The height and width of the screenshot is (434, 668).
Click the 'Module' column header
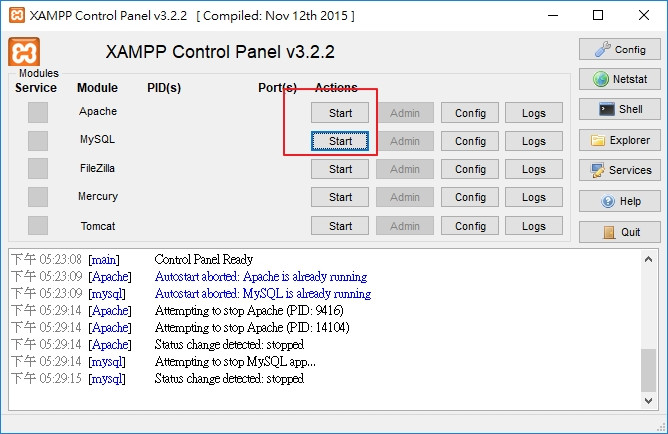pos(97,88)
